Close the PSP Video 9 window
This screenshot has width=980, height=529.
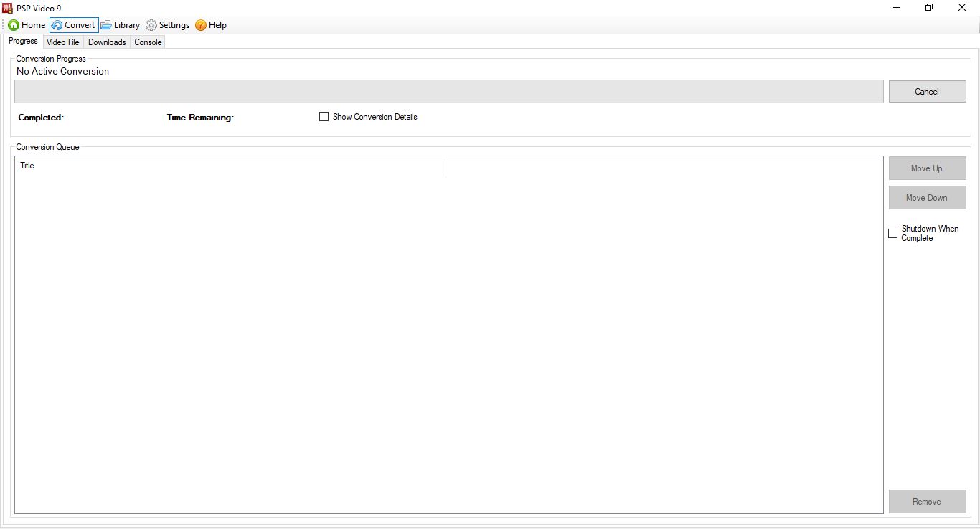(962, 8)
